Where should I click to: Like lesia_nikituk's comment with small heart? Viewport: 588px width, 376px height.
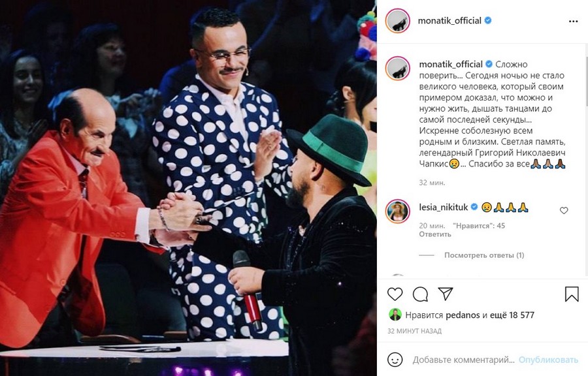[x=564, y=211]
